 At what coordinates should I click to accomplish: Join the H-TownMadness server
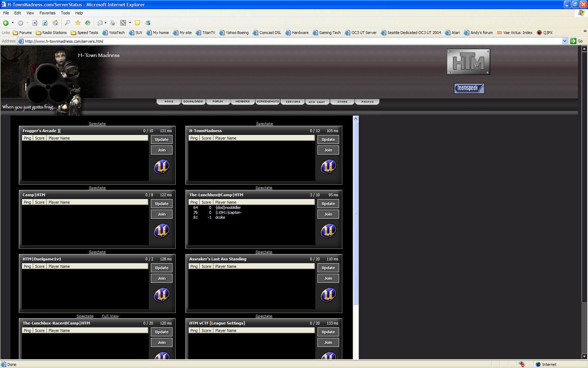coord(328,150)
